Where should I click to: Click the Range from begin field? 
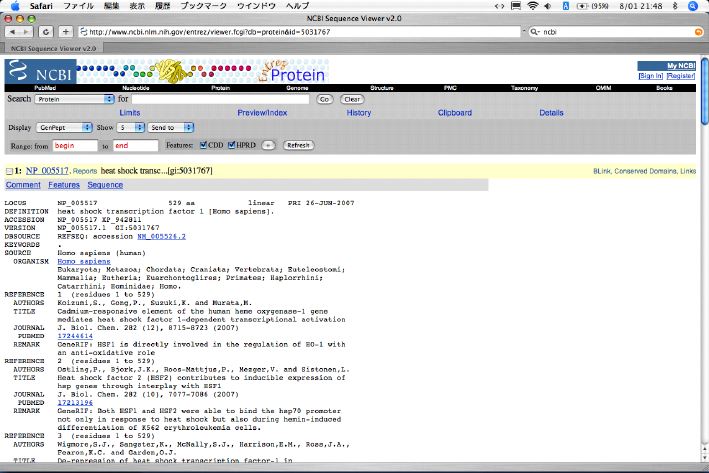(x=76, y=145)
